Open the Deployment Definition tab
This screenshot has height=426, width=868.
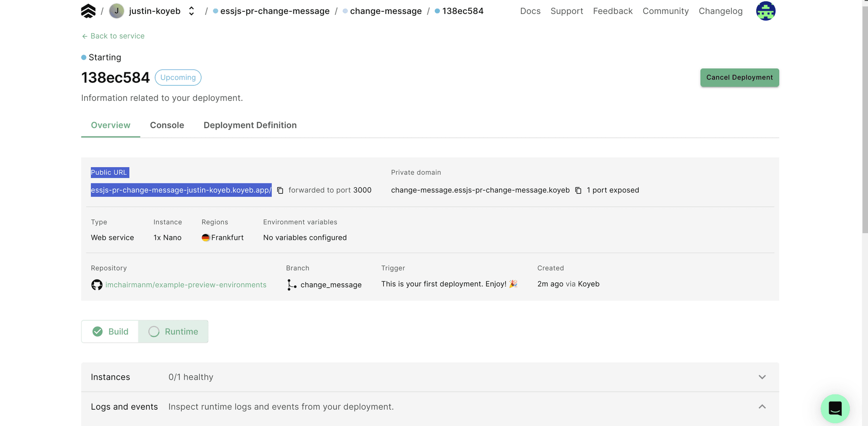[250, 125]
